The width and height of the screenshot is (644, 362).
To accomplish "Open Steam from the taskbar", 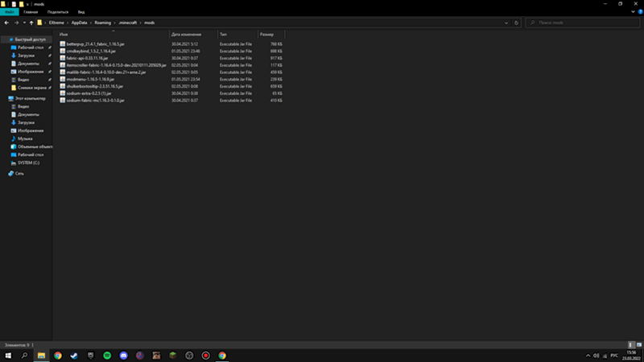I will 74,355.
